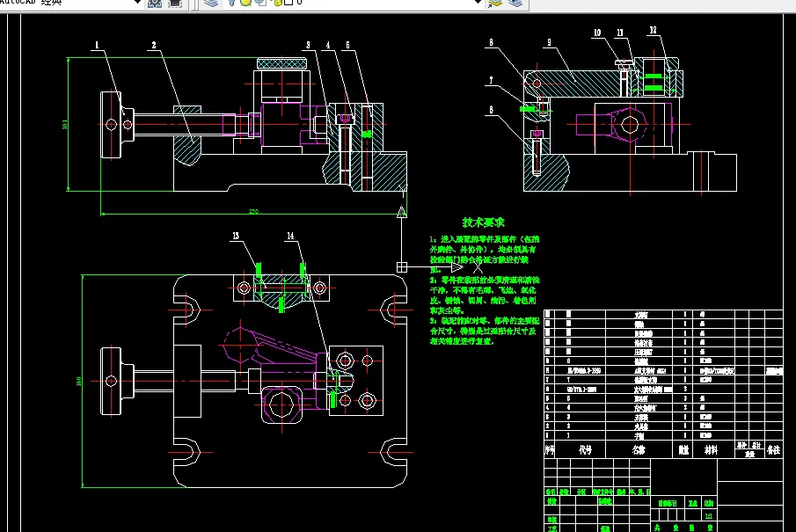Click the 序号 column header in parts list
This screenshot has width=796, height=532.
click(x=550, y=449)
